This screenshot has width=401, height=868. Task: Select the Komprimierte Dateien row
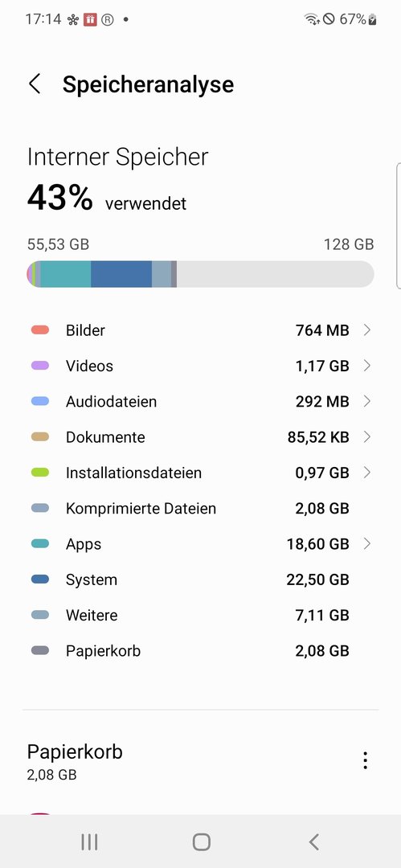(201, 508)
